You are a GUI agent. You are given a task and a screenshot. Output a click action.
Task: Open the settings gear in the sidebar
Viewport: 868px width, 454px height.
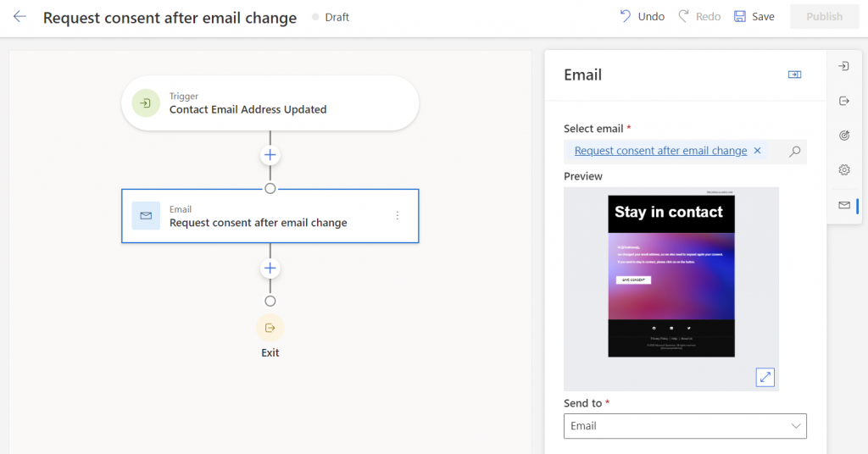coord(843,169)
